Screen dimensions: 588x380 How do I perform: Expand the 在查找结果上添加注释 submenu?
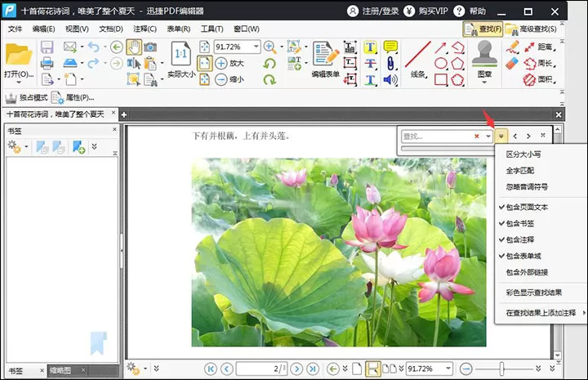pyautogui.click(x=542, y=313)
